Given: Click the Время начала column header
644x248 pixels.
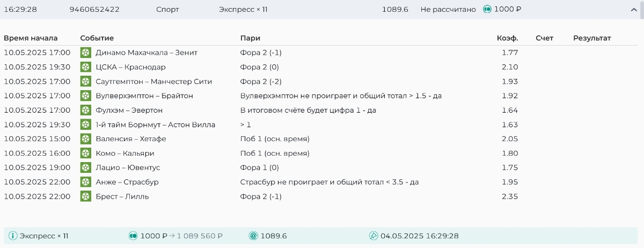Looking at the screenshot, I should tap(31, 38).
